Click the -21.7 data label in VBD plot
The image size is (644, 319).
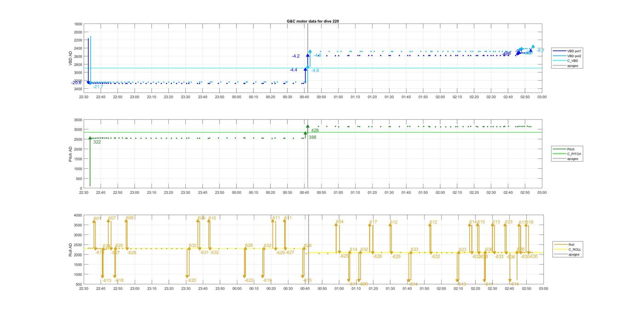(x=98, y=87)
